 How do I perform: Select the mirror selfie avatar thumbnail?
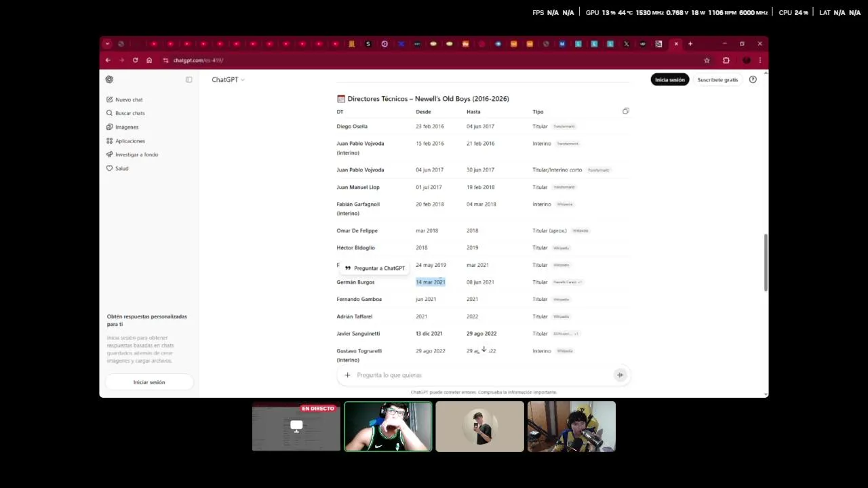click(x=479, y=426)
